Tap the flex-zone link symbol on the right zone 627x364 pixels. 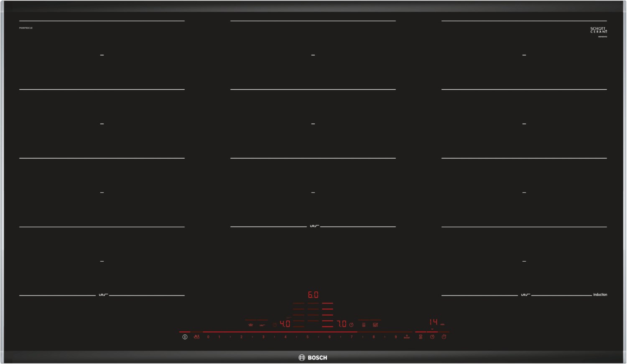pos(525,295)
